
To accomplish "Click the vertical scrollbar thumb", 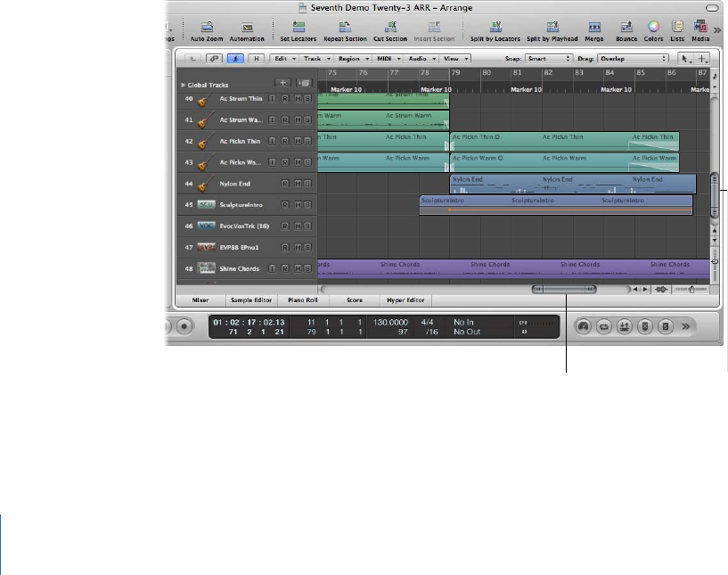I will (x=715, y=195).
